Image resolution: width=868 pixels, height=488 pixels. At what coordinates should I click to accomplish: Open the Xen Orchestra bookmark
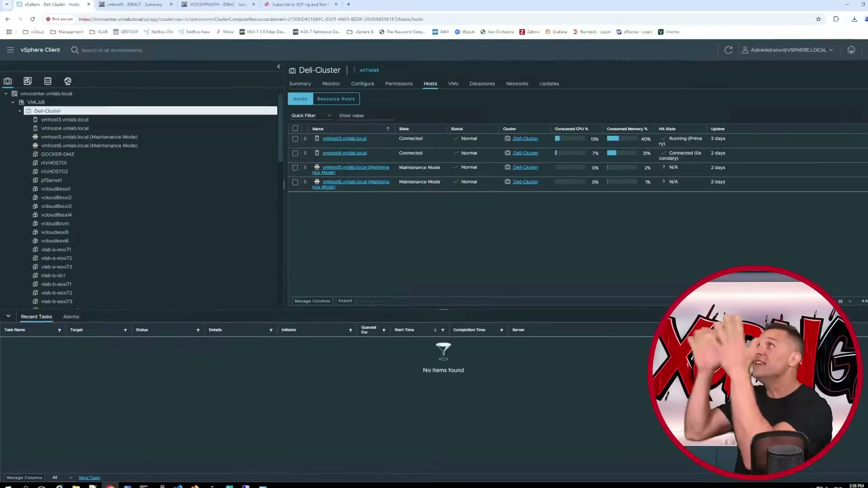[x=497, y=32]
